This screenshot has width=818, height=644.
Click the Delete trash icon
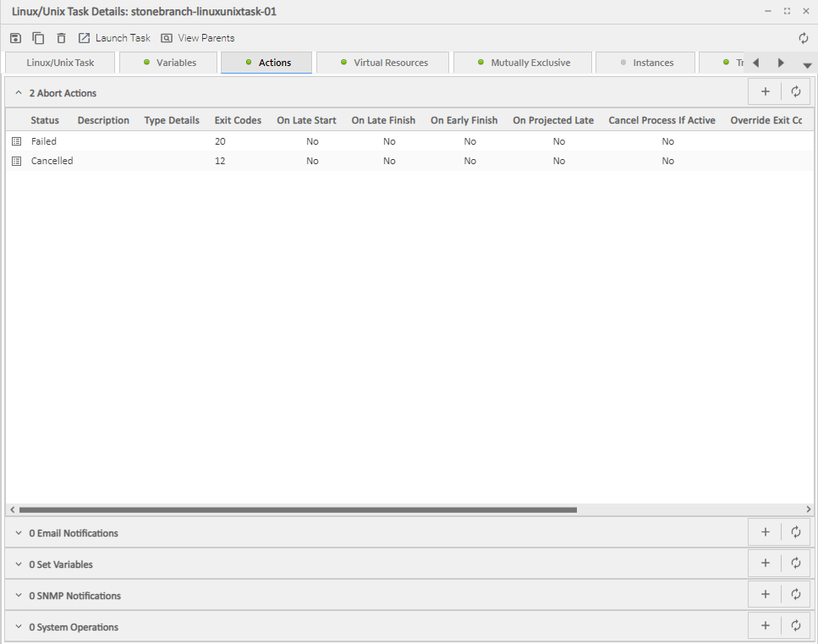tap(61, 38)
